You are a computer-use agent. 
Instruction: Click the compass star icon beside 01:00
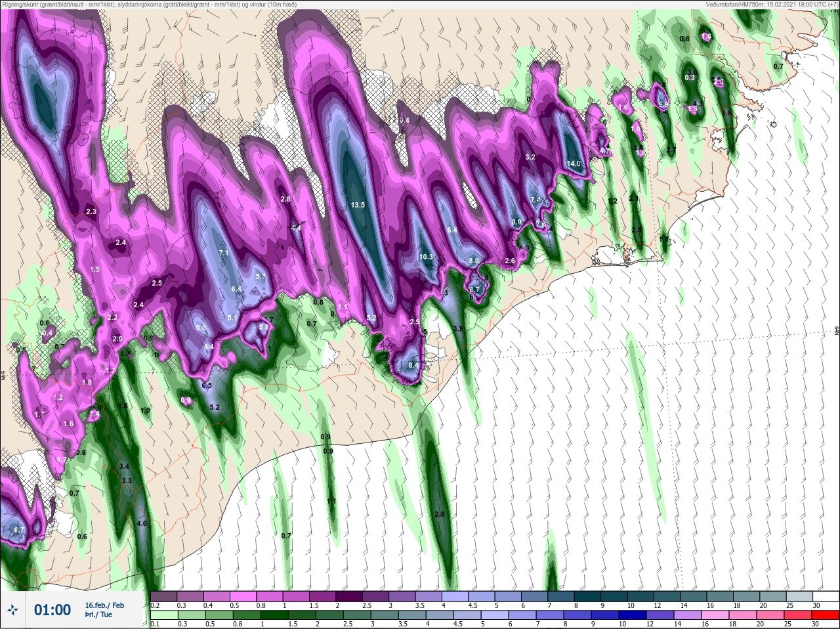14,610
